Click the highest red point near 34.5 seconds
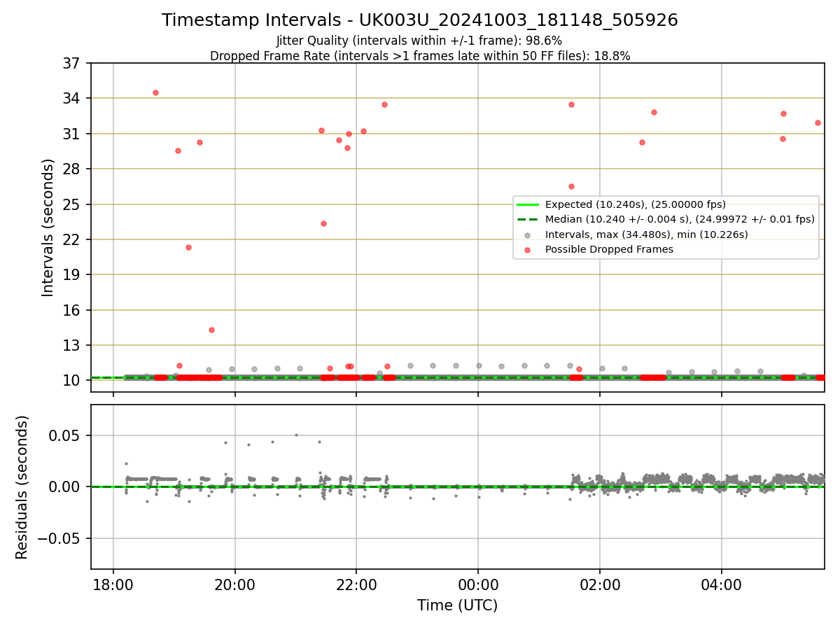The height and width of the screenshot is (630, 840). pos(155,92)
